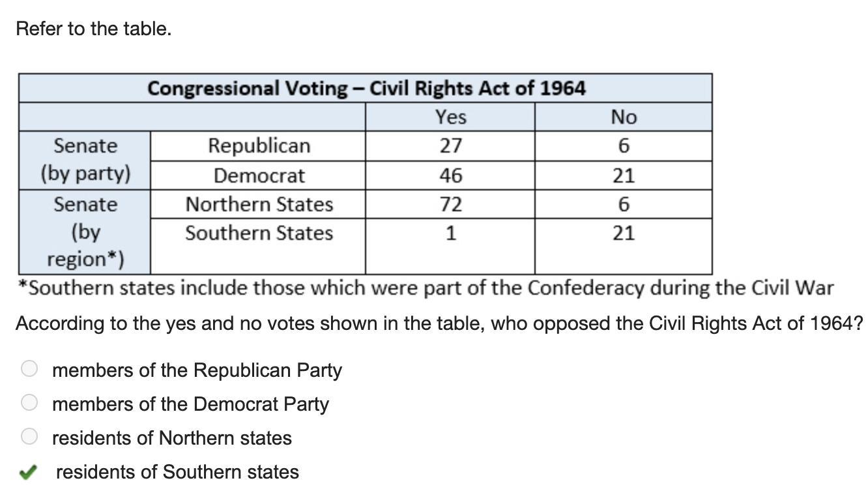Click the 'members of the Republican Party' label
868x489 pixels.
point(197,370)
